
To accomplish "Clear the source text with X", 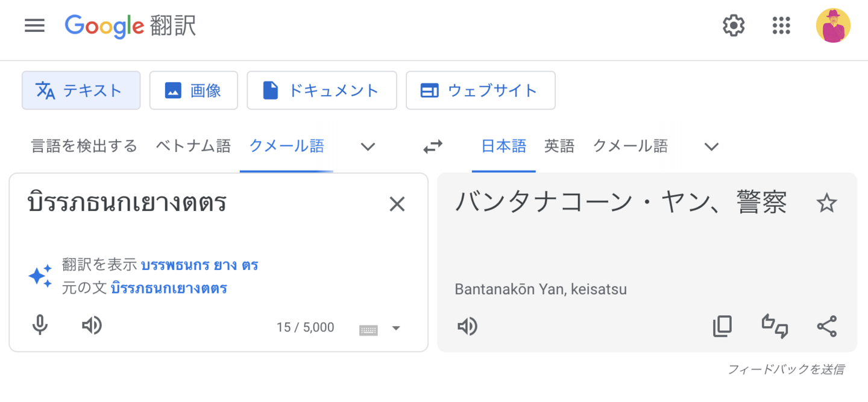I will tap(397, 205).
